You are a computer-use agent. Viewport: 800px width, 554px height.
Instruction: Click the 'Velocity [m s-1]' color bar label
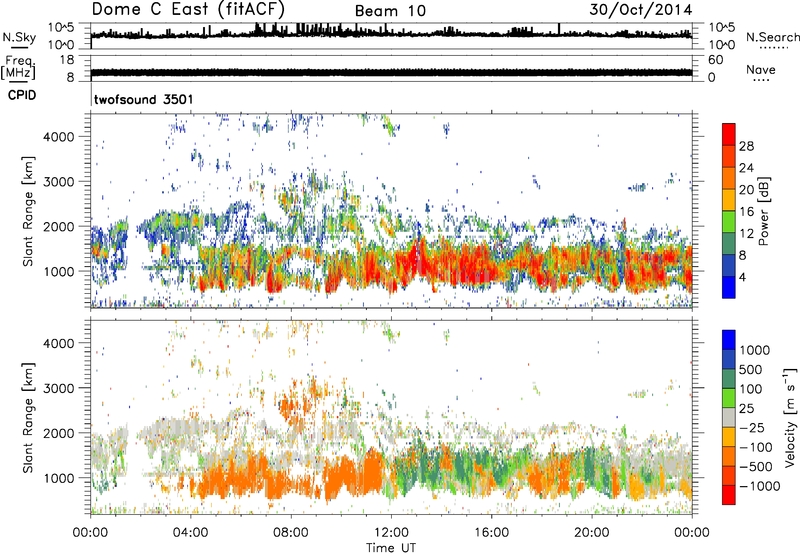point(790,417)
